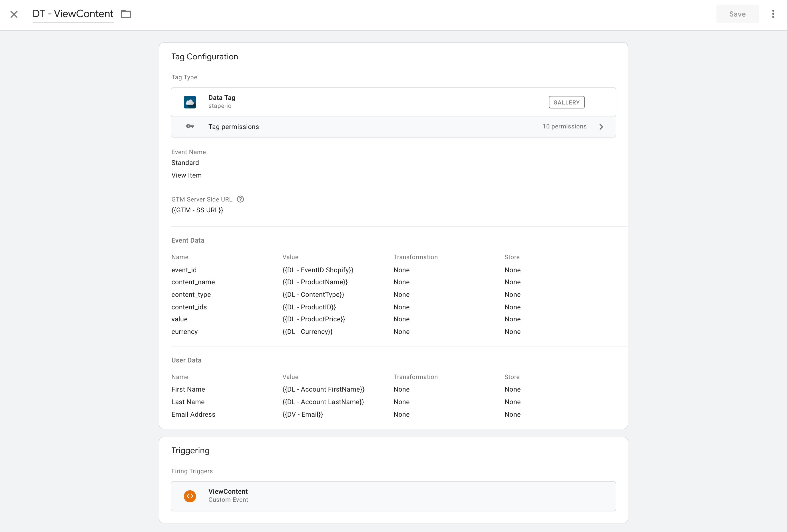Click the orange Custom Event trigger icon

[190, 496]
